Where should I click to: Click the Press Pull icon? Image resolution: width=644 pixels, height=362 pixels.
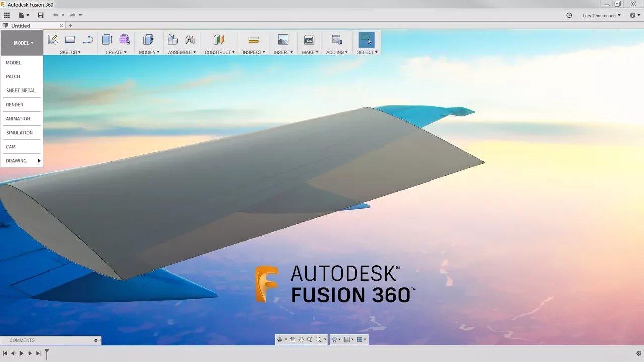click(x=148, y=40)
